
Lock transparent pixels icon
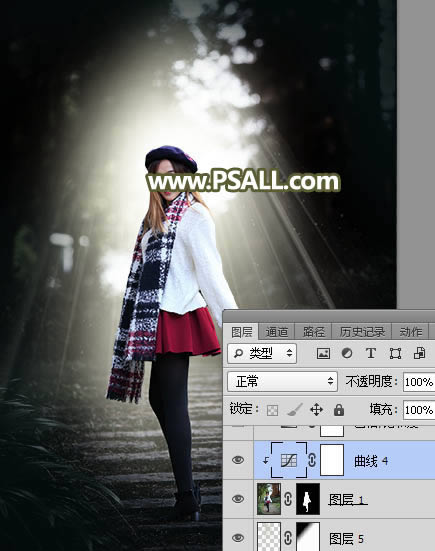(273, 410)
